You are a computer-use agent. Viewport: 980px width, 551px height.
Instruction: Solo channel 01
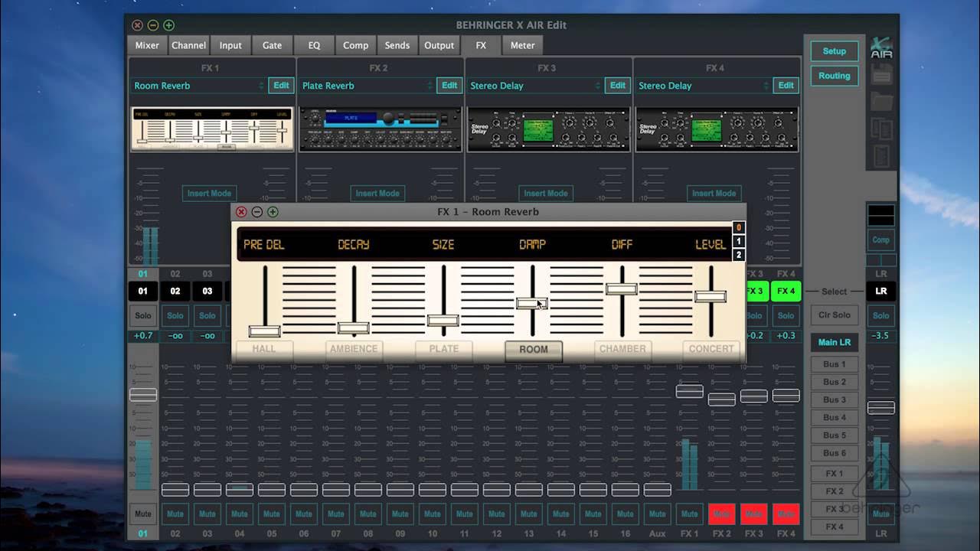[x=142, y=315]
